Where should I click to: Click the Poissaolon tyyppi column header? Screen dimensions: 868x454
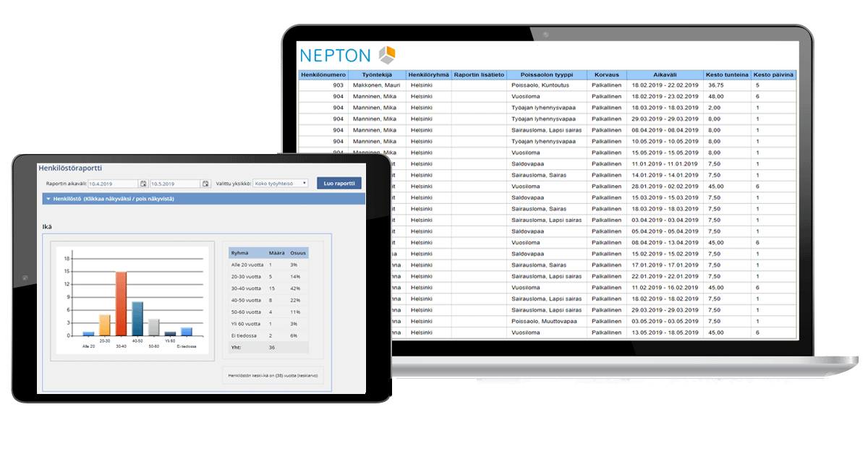coord(545,74)
